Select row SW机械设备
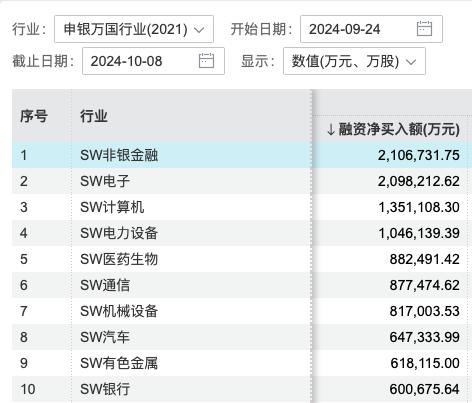 [242, 311]
